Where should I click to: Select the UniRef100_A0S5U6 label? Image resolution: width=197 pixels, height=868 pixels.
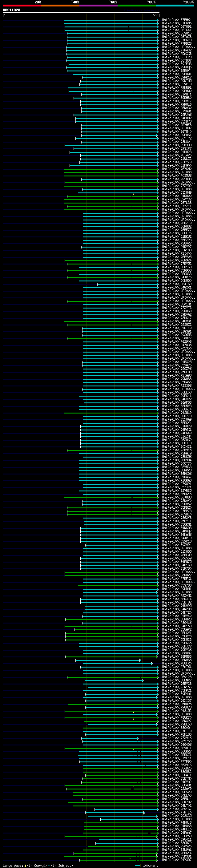click(x=176, y=176)
